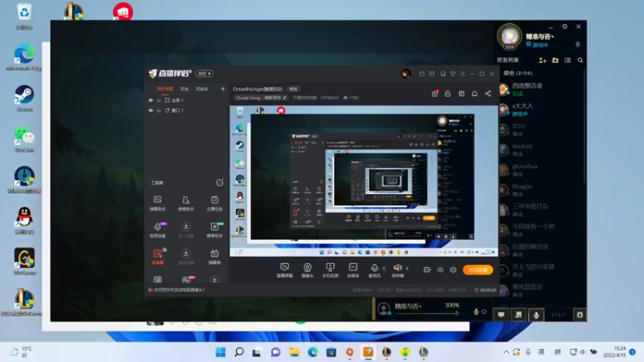Viewport: 644px width, 362px height.
Task: Click the new folder icon in the League friend list
Action: coord(555,60)
